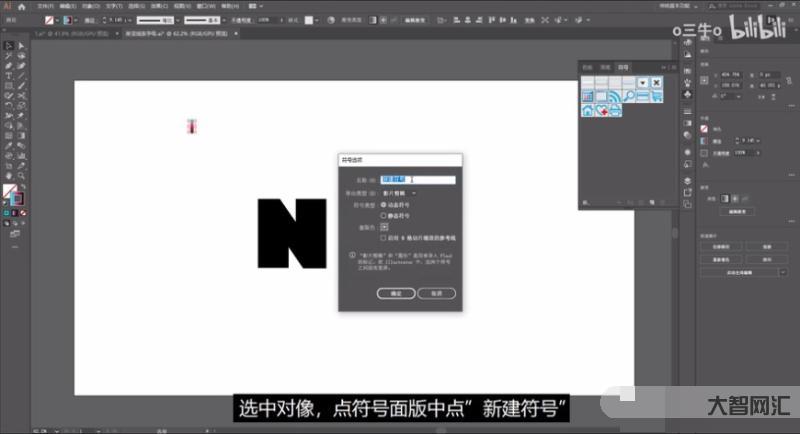This screenshot has width=800, height=434.
Task: Click 确定 in the symbol options dialog
Action: point(396,293)
